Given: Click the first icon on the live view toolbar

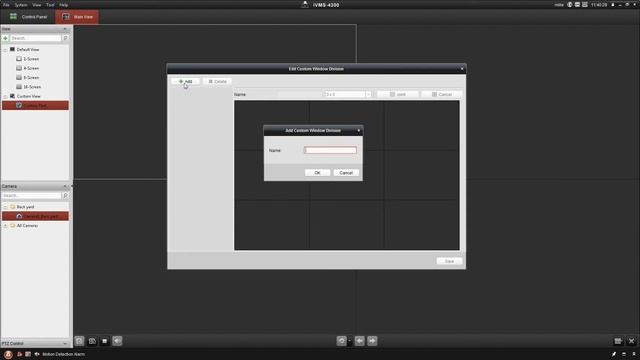Looking at the screenshot, I should tap(80, 341).
